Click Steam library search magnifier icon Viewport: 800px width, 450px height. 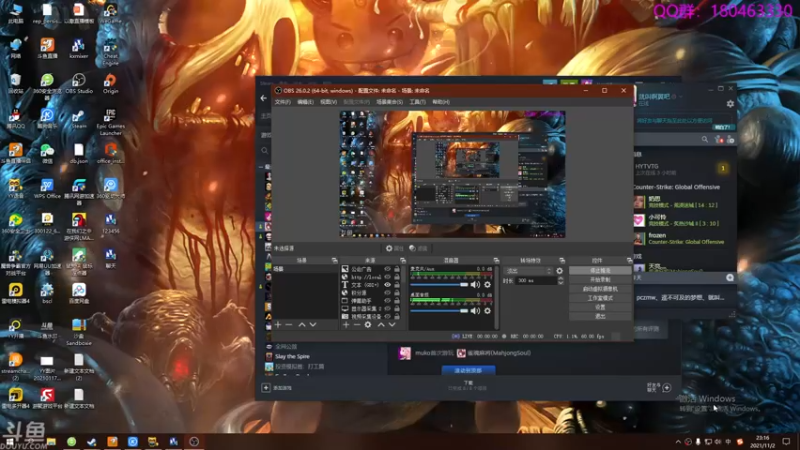265,151
